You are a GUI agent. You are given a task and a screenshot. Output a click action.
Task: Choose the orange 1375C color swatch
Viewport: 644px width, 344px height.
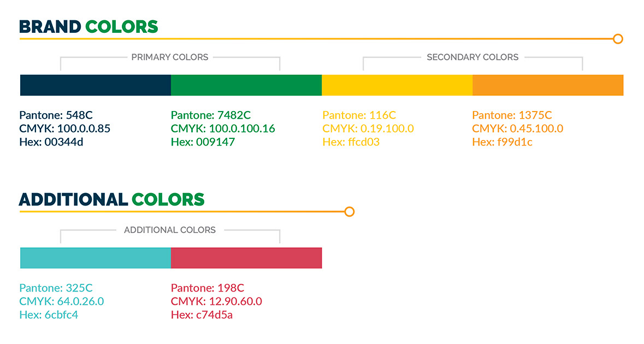coord(548,85)
